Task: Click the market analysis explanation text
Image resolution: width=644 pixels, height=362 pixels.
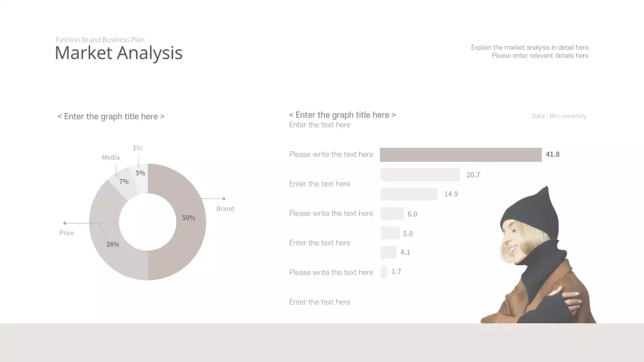Action: coord(530,51)
